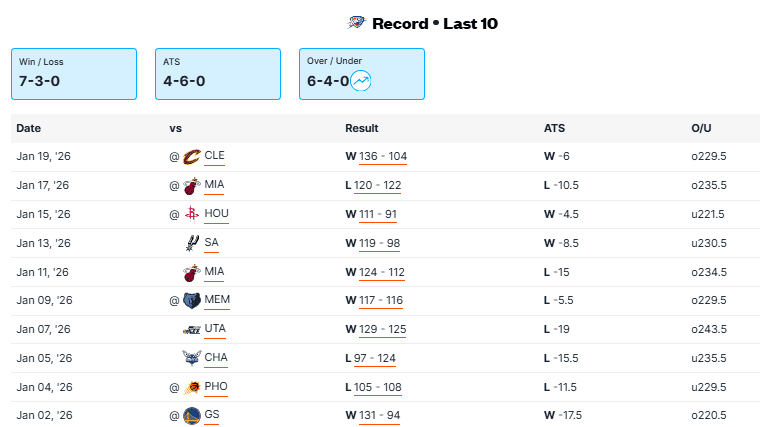760x427 pixels.
Task: Select the Win / Loss 7-3-0 card
Action: [73, 73]
